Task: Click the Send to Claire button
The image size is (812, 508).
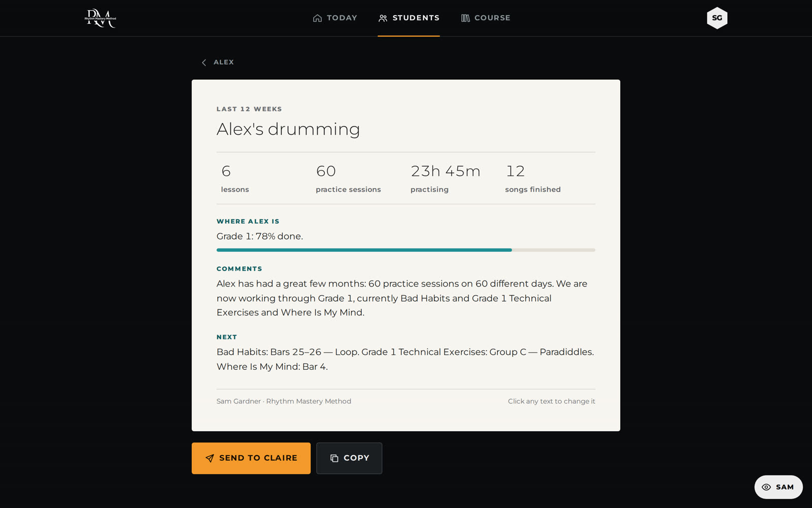Action: pyautogui.click(x=251, y=458)
